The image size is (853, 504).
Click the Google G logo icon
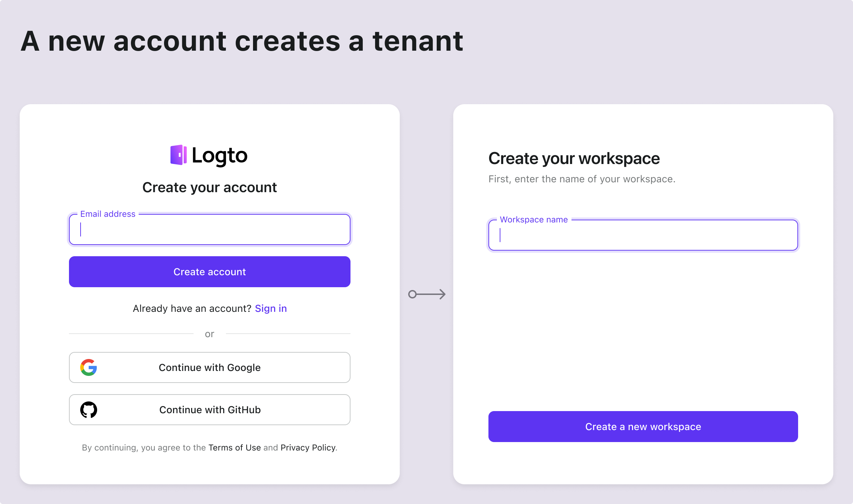click(x=89, y=367)
